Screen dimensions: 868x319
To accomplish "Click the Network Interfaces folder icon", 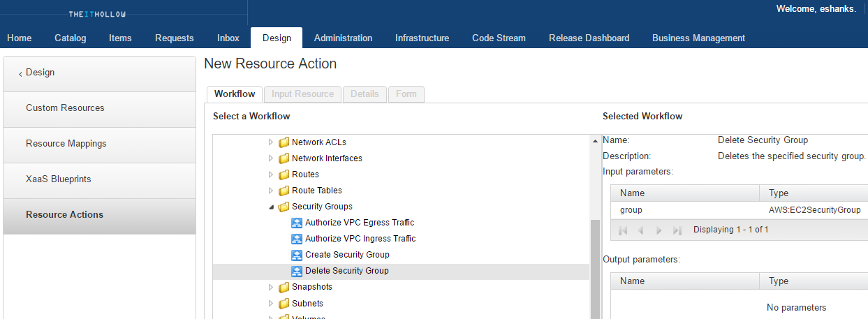I will pyautogui.click(x=284, y=158).
